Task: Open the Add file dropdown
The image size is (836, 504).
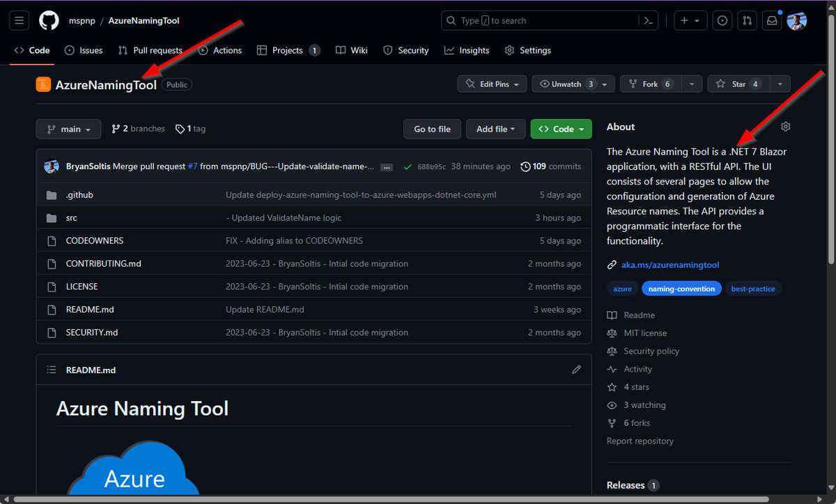Action: coord(496,129)
